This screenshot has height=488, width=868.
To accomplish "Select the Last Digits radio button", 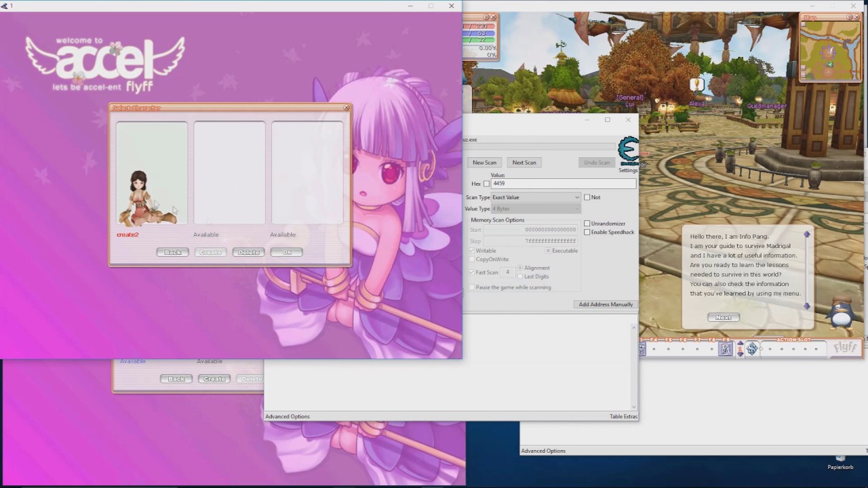I will coord(520,277).
